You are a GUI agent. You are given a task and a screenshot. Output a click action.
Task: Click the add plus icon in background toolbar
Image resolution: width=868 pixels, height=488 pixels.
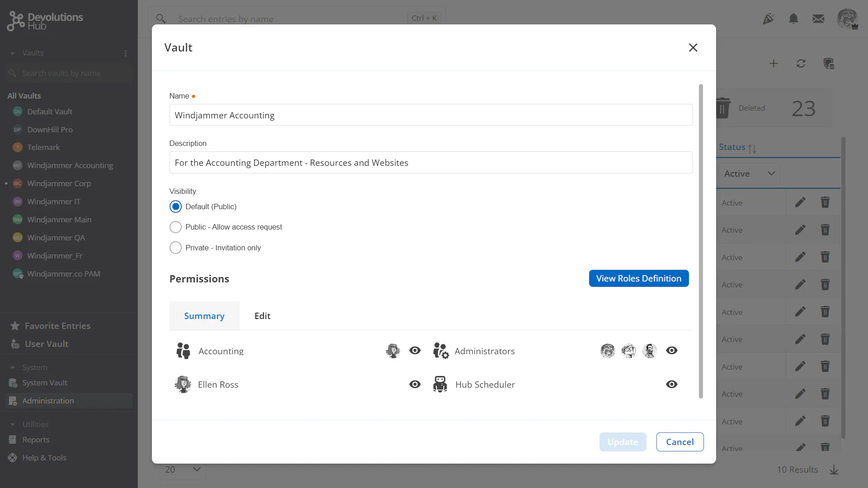pos(774,64)
